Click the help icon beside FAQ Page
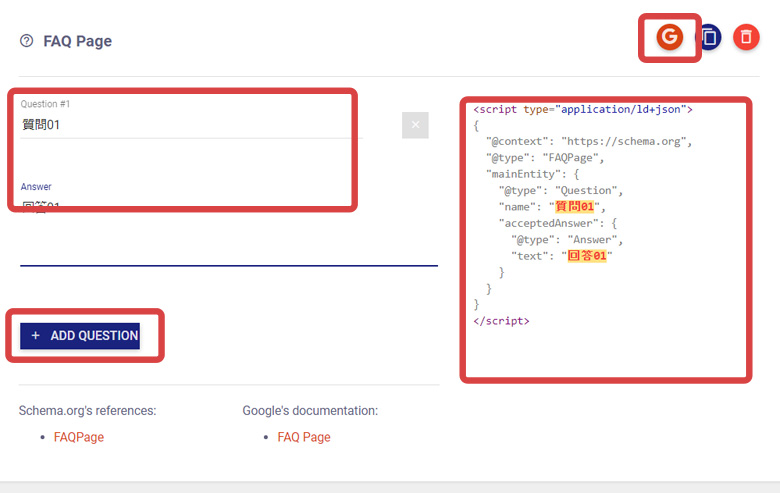The image size is (780, 493). [27, 41]
